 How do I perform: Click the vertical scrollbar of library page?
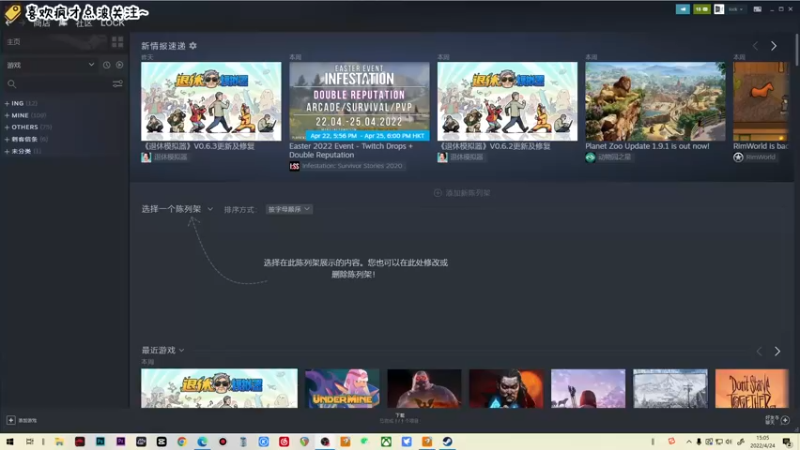797,48
